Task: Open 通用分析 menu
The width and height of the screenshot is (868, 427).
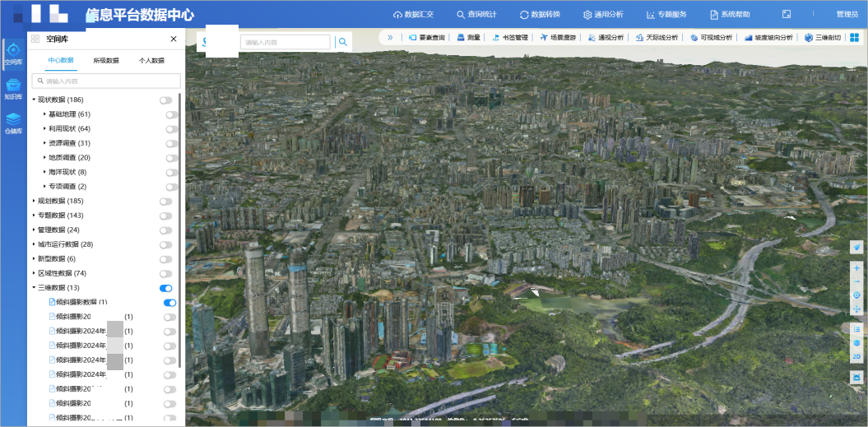Action: pos(603,15)
